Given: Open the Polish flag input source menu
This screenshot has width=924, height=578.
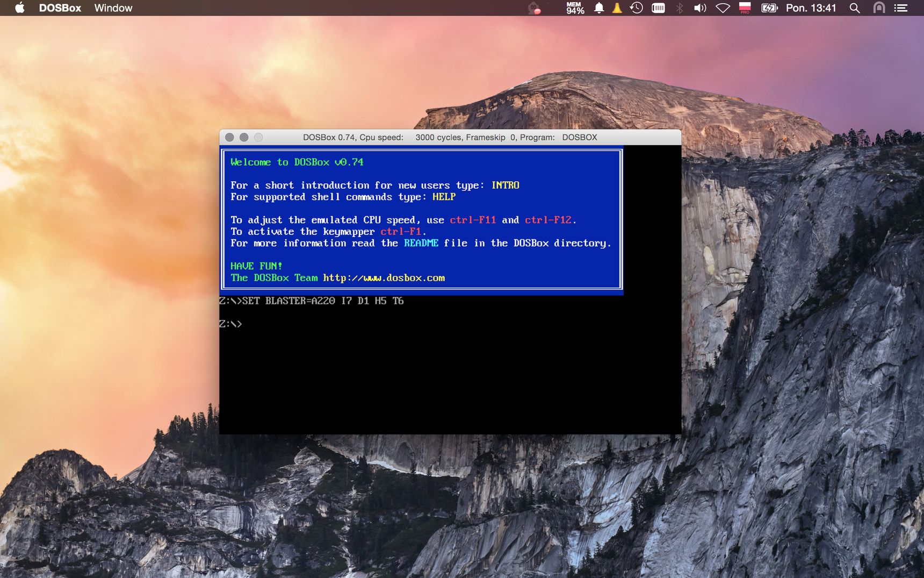Looking at the screenshot, I should click(745, 8).
